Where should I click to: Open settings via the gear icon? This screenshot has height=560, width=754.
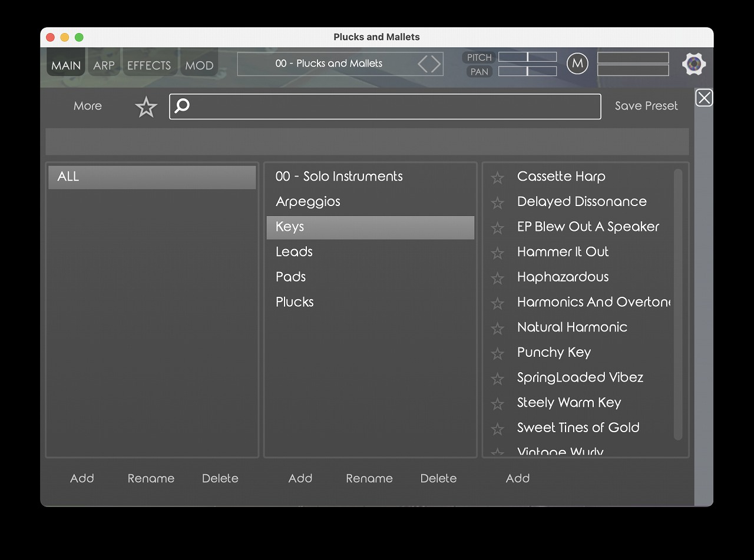694,64
